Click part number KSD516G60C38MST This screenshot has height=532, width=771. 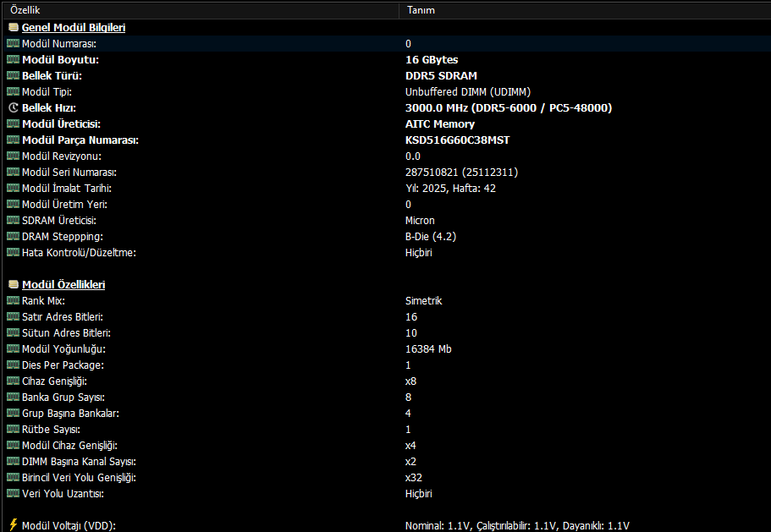coord(457,140)
